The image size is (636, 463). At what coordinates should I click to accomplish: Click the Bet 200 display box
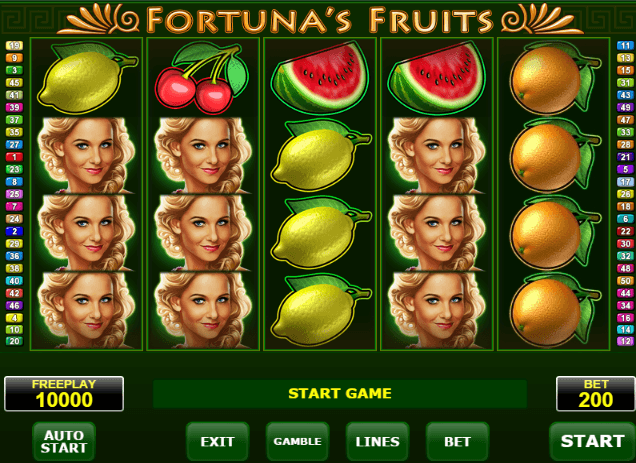(595, 394)
